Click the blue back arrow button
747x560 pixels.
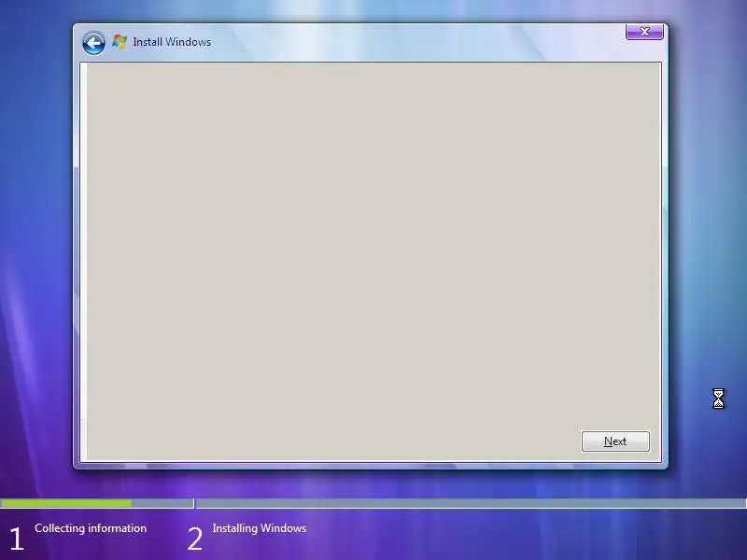pyautogui.click(x=94, y=43)
